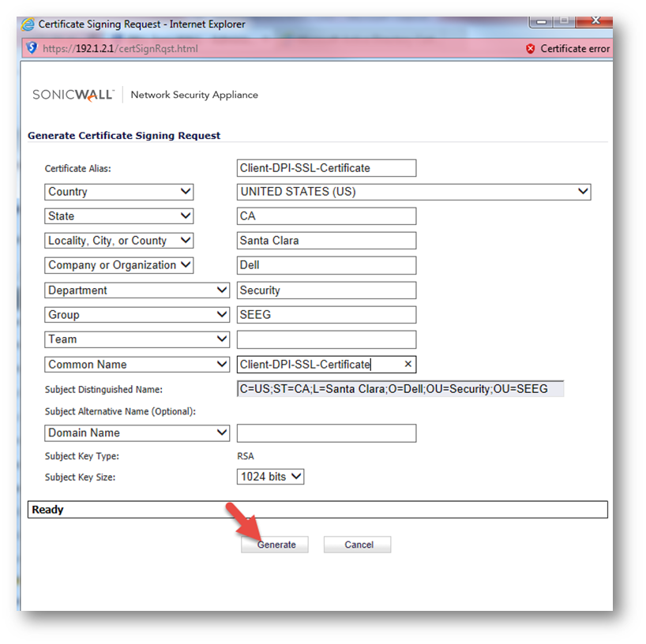Open the Country attribute dropdown
This screenshot has height=644, width=646.
[119, 192]
